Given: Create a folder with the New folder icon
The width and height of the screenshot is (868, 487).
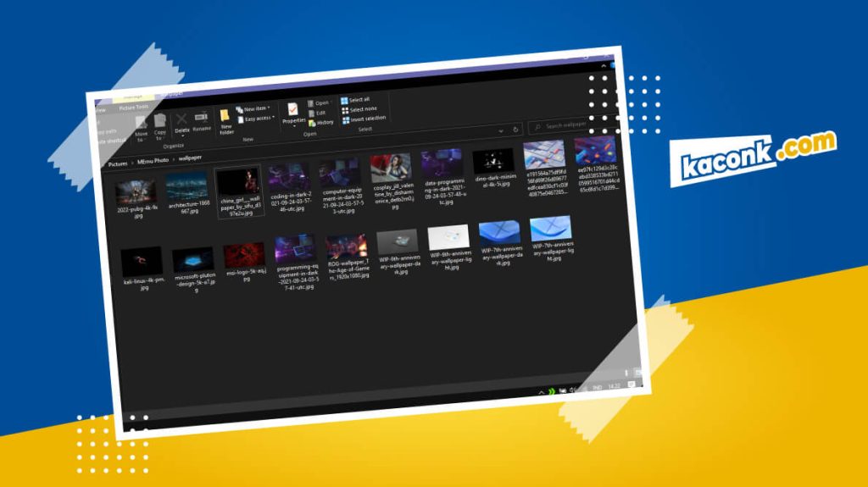Looking at the screenshot, I should pyautogui.click(x=225, y=116).
